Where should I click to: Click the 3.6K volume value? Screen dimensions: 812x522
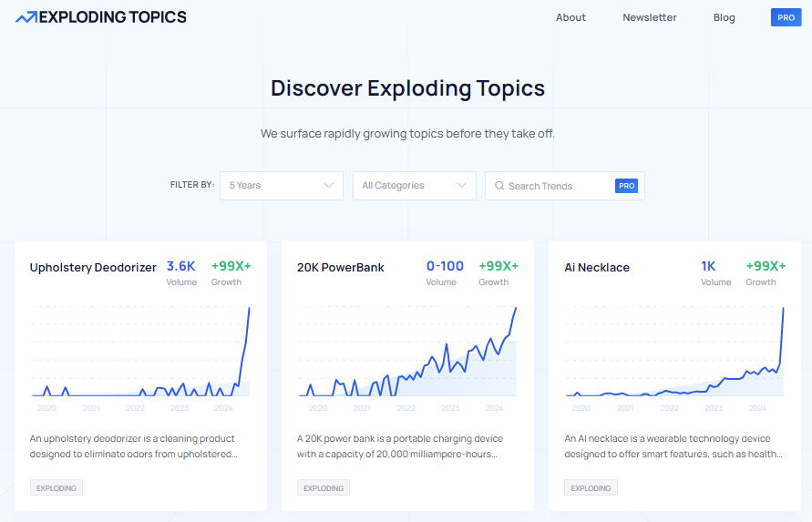180,266
